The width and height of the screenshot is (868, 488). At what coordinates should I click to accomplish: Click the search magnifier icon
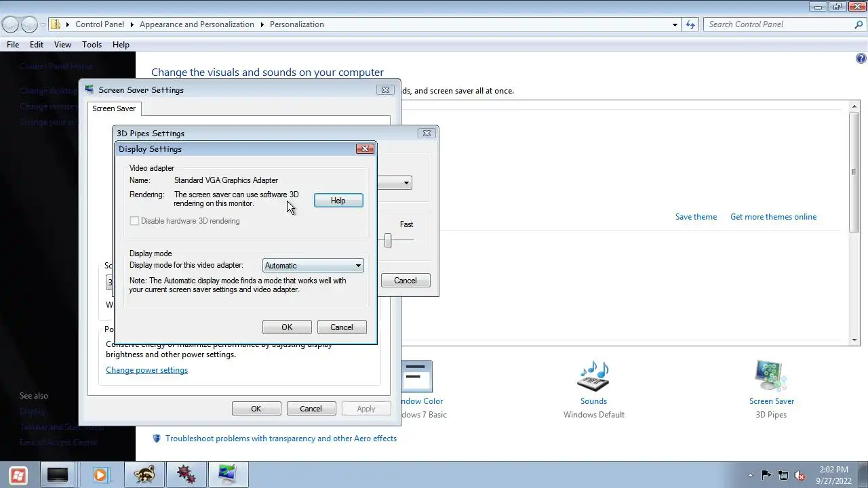(x=859, y=24)
